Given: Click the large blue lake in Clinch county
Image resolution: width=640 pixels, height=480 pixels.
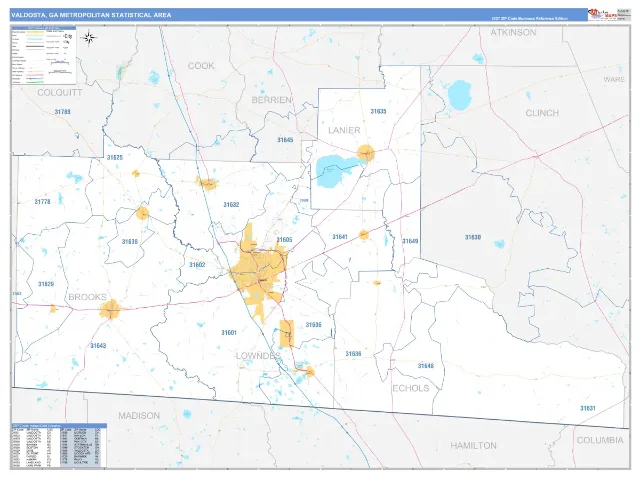Looking at the screenshot, I should click(460, 95).
